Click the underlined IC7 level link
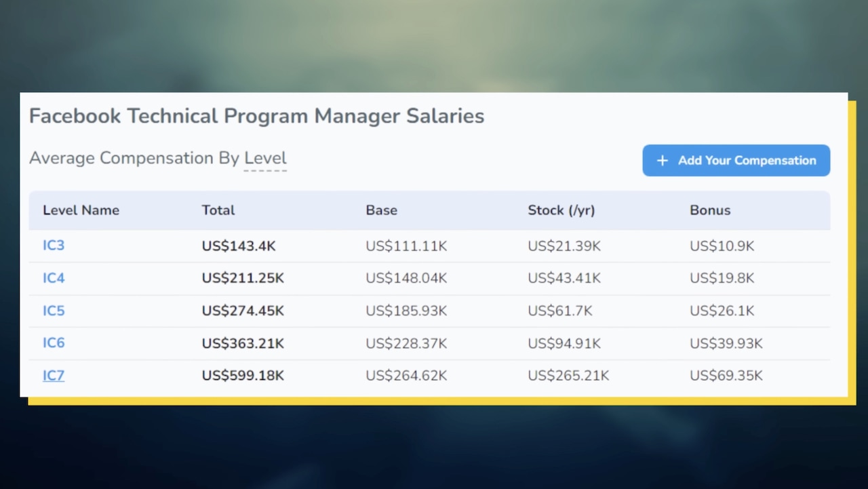Viewport: 868px width, 489px height. point(54,376)
